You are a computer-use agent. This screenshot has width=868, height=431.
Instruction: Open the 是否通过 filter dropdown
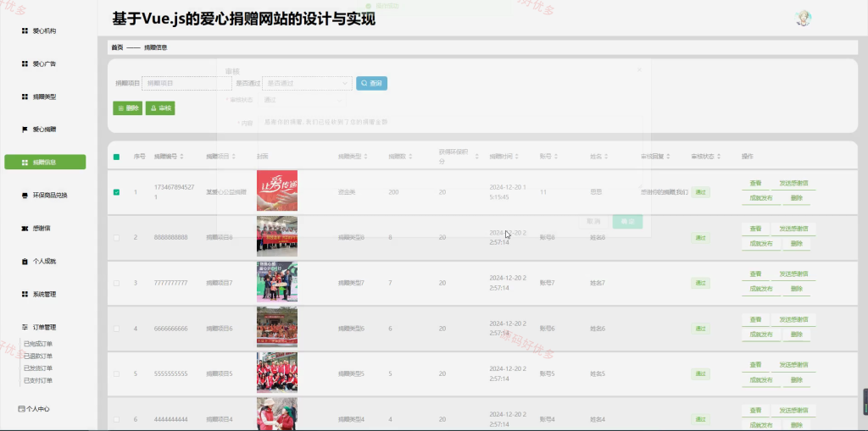307,84
